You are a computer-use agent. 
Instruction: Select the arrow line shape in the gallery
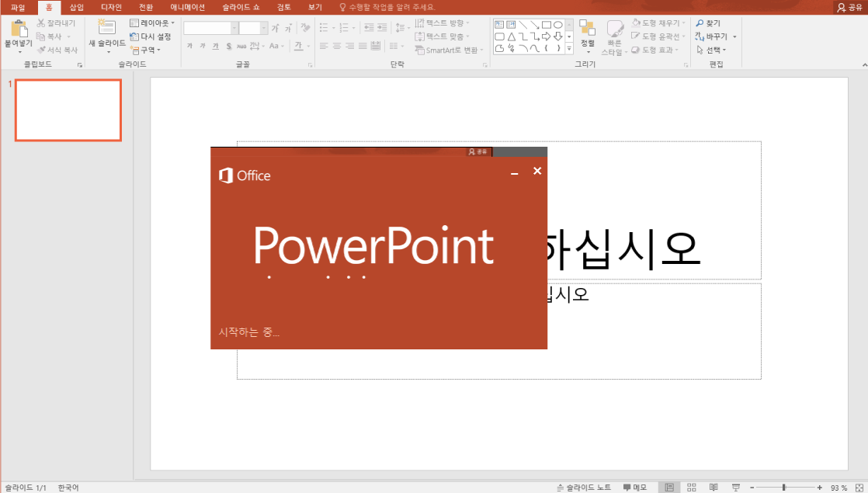pyautogui.click(x=535, y=25)
